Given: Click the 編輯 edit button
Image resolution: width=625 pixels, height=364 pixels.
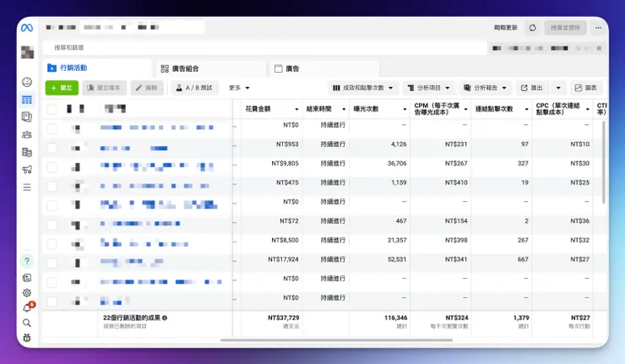Looking at the screenshot, I should pos(147,88).
